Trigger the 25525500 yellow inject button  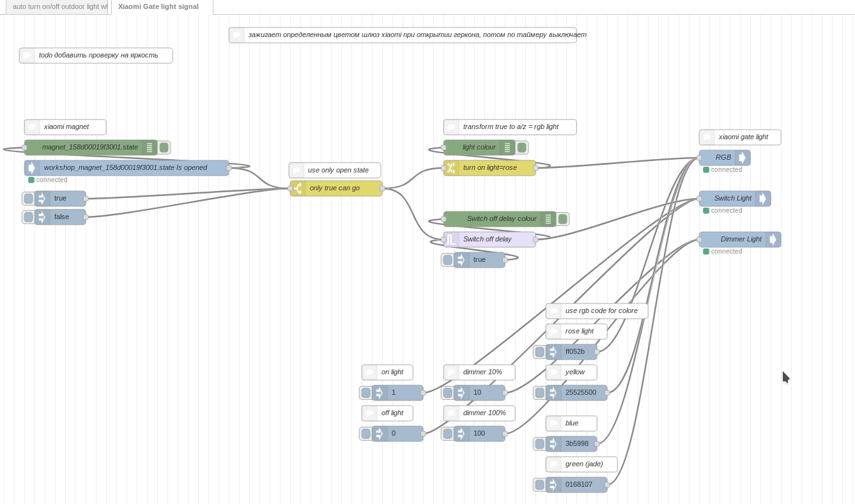[539, 393]
